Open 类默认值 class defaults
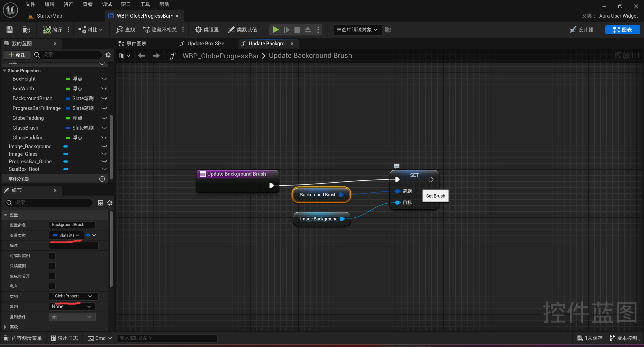 (x=243, y=30)
